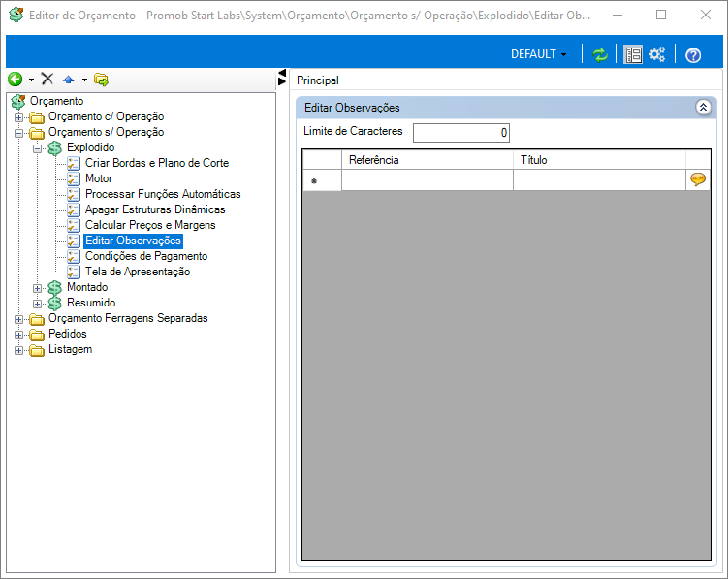Image resolution: width=728 pixels, height=579 pixels.
Task: Click the Processar Funções Automáticas script icon
Action: [x=74, y=194]
